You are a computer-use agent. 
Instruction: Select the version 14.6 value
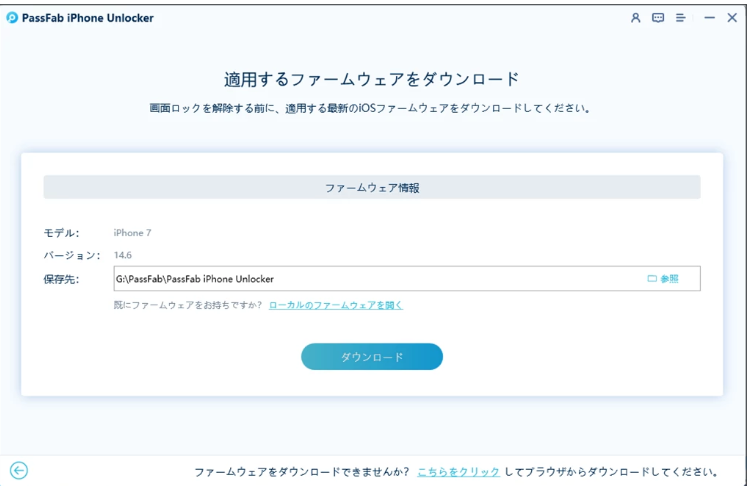click(123, 255)
